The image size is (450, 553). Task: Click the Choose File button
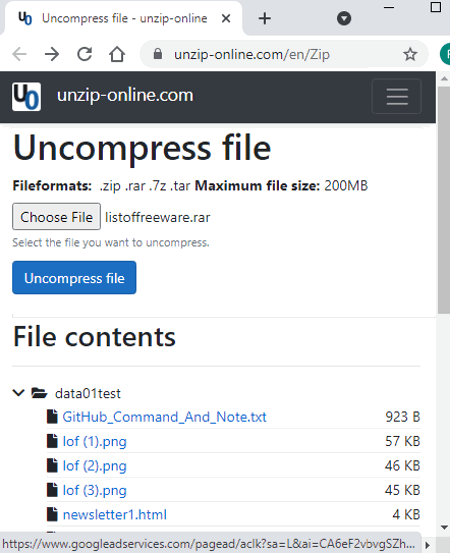56,217
